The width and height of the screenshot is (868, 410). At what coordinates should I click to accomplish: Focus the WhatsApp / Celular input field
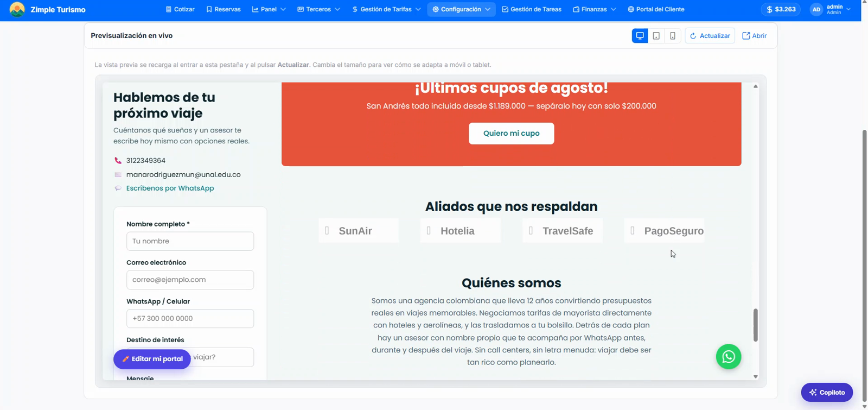tap(190, 318)
